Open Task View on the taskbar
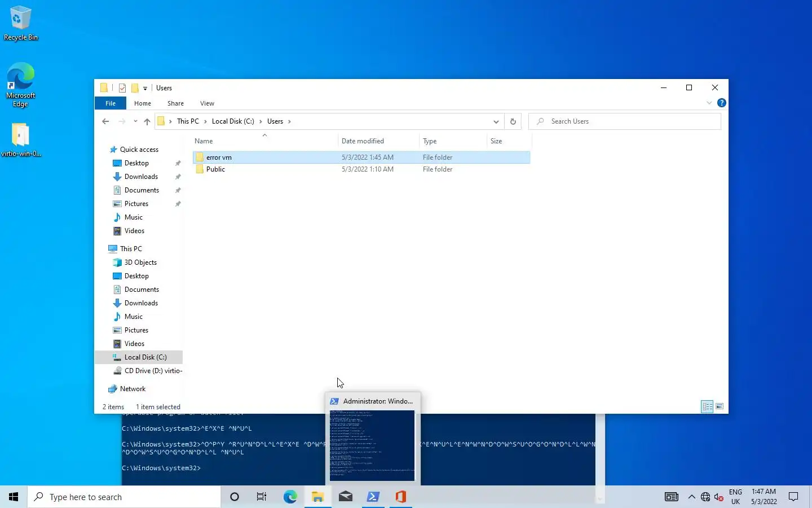The height and width of the screenshot is (508, 812). 262,497
